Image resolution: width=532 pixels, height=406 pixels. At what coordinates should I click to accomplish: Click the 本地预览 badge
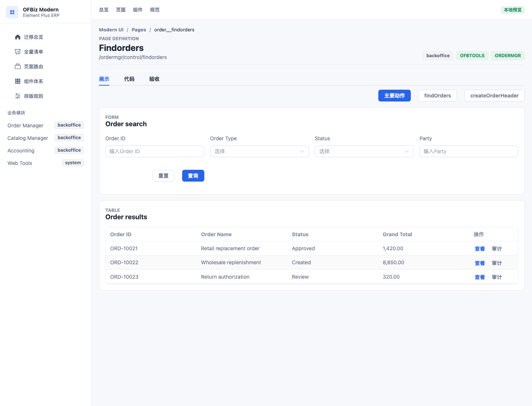513,10
